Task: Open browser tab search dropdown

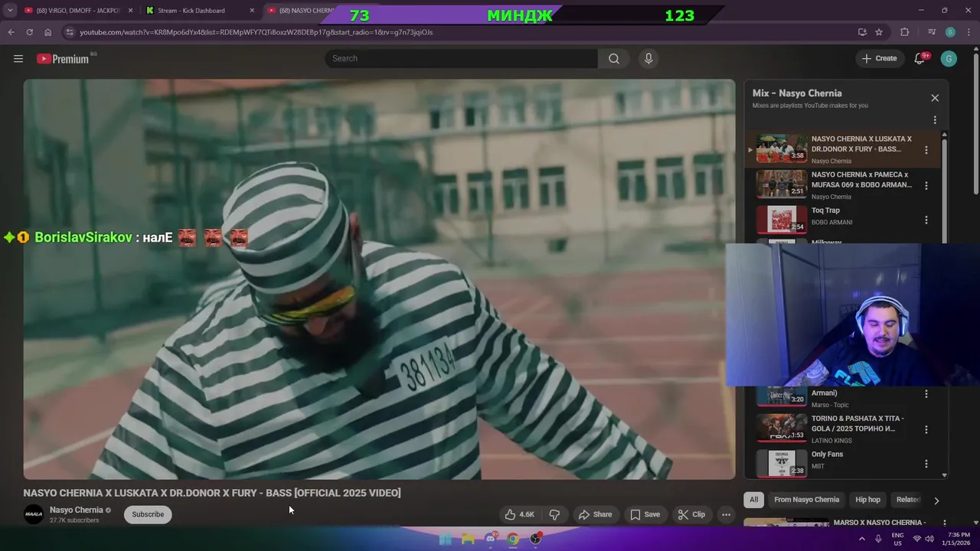Action: click(10, 11)
